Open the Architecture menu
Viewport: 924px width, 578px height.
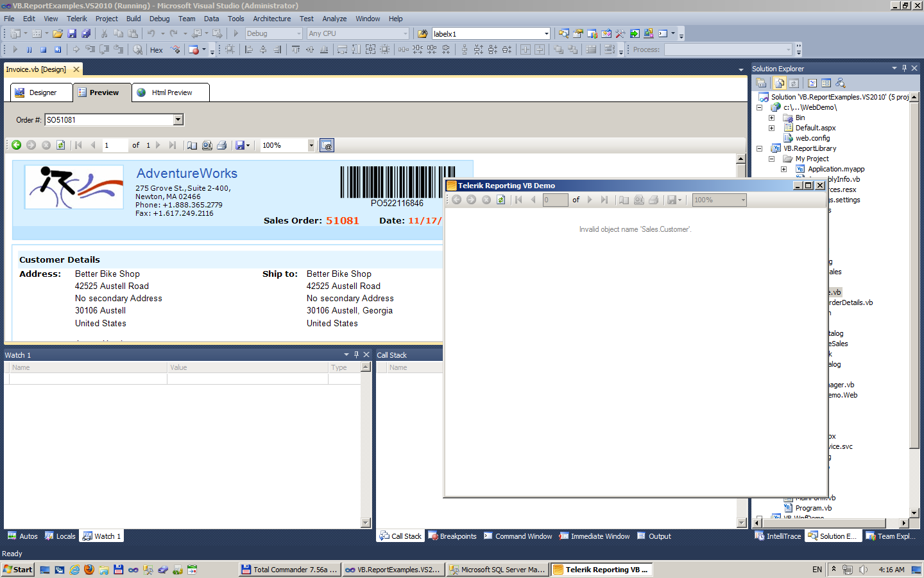click(x=272, y=19)
